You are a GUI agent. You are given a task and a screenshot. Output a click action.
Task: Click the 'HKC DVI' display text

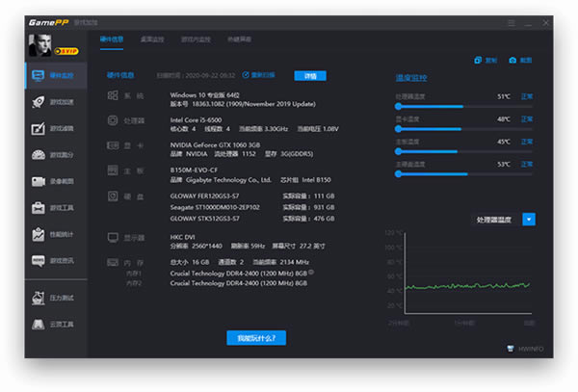coord(182,237)
